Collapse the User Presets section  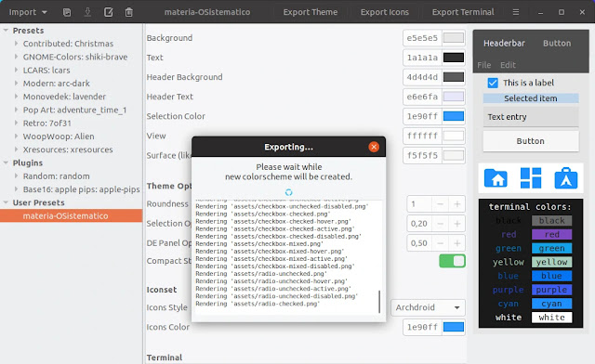click(6, 202)
